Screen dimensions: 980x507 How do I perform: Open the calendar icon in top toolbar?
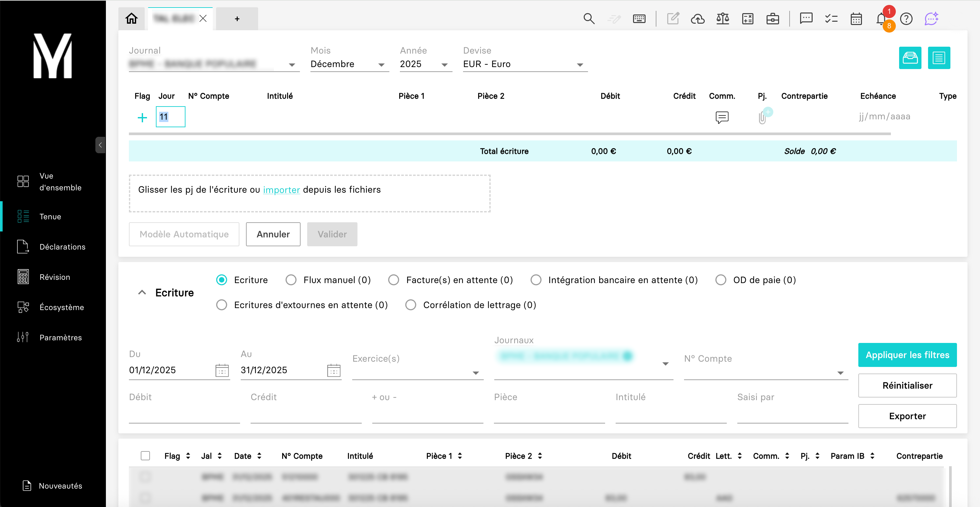[856, 19]
